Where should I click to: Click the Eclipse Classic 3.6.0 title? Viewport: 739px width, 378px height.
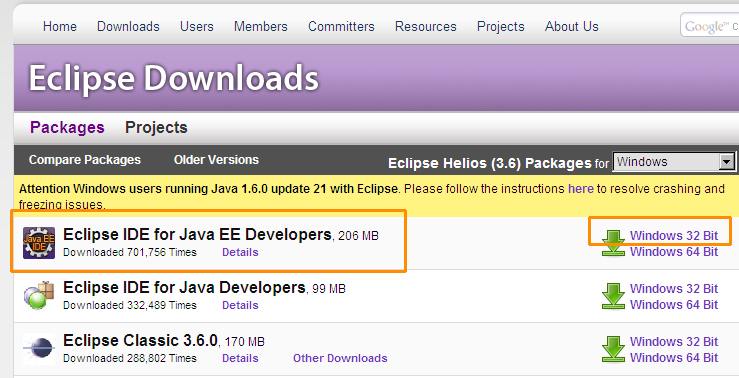point(140,340)
